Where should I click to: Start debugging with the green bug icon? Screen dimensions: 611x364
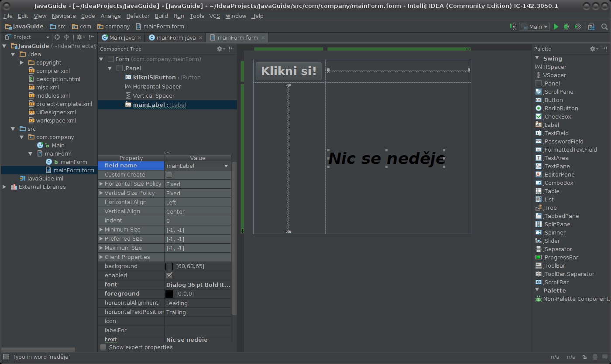pyautogui.click(x=566, y=27)
